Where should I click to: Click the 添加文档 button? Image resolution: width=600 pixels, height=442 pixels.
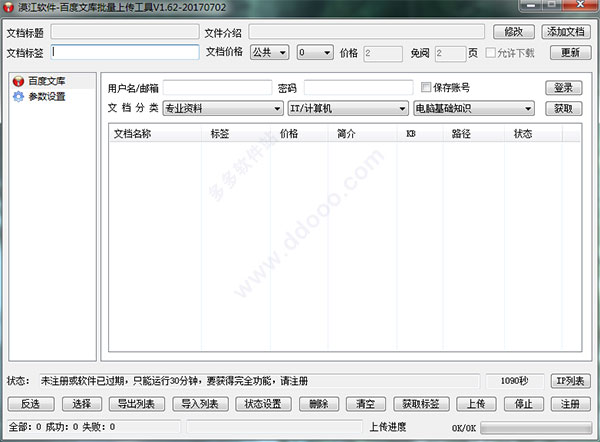(x=566, y=32)
